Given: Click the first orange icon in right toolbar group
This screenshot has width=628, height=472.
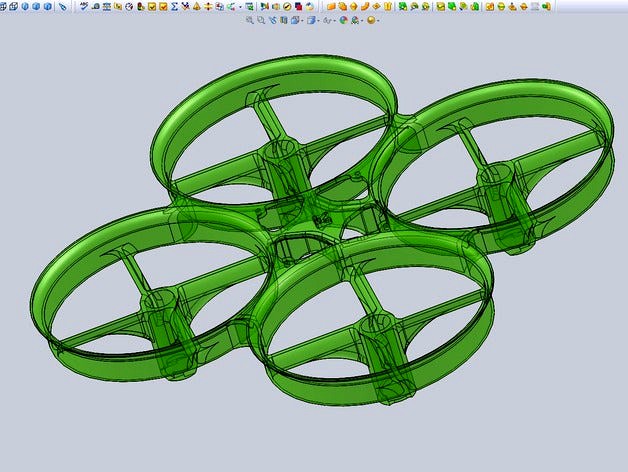Looking at the screenshot, I should [x=331, y=6].
